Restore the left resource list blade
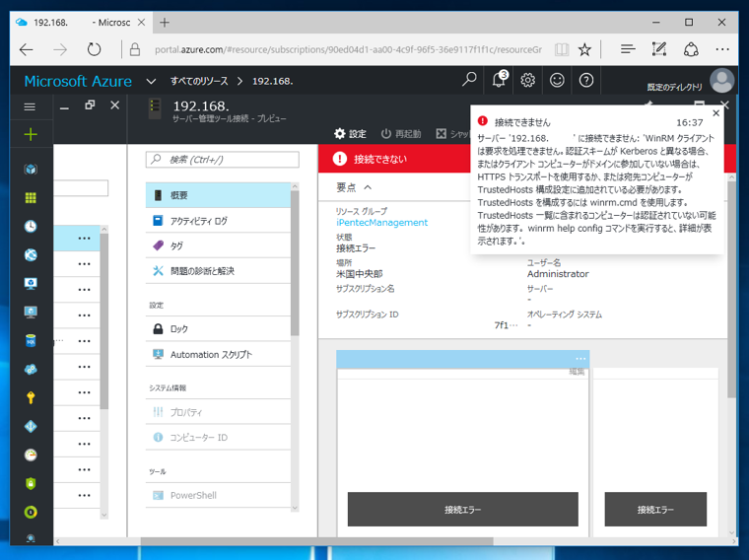This screenshot has height=560, width=749. tap(90, 105)
